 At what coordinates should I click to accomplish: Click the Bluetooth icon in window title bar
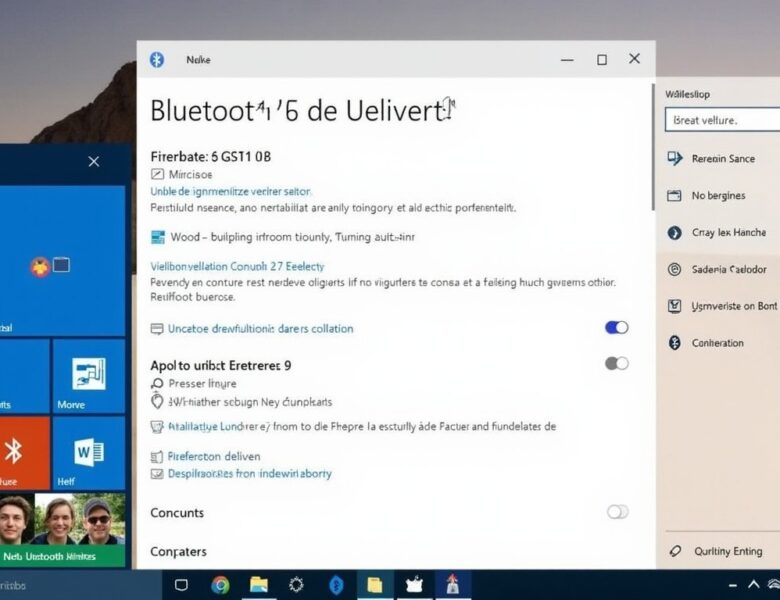[157, 60]
